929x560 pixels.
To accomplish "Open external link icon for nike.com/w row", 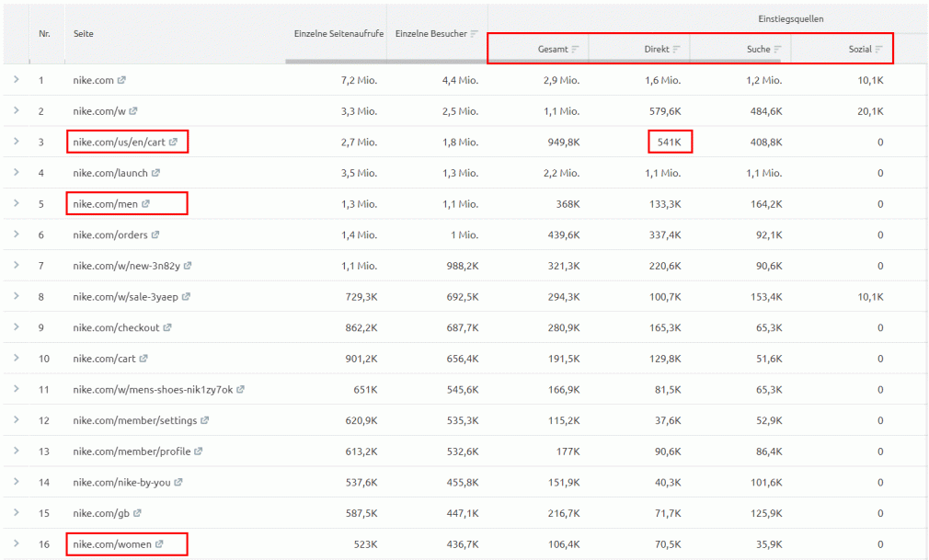I will point(133,111).
